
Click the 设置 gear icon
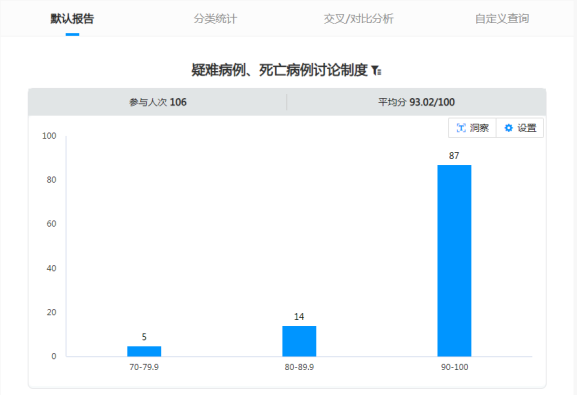click(509, 128)
